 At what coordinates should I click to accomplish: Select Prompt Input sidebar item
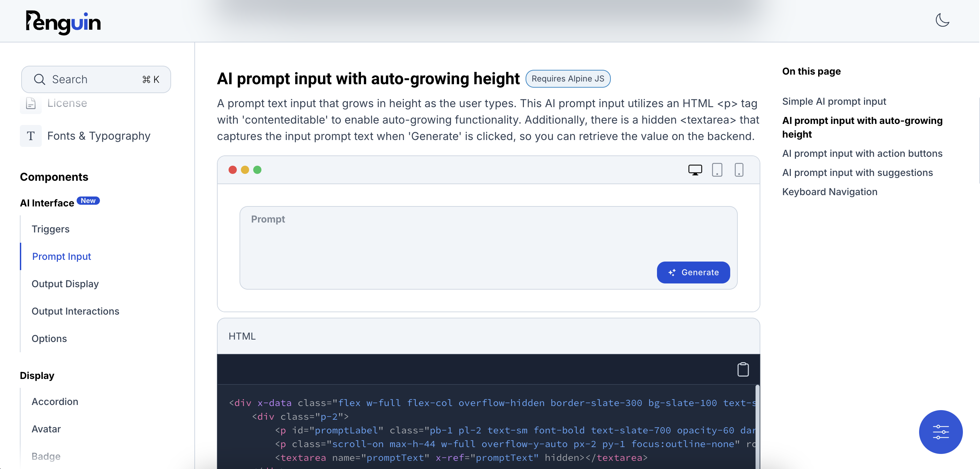(x=62, y=256)
